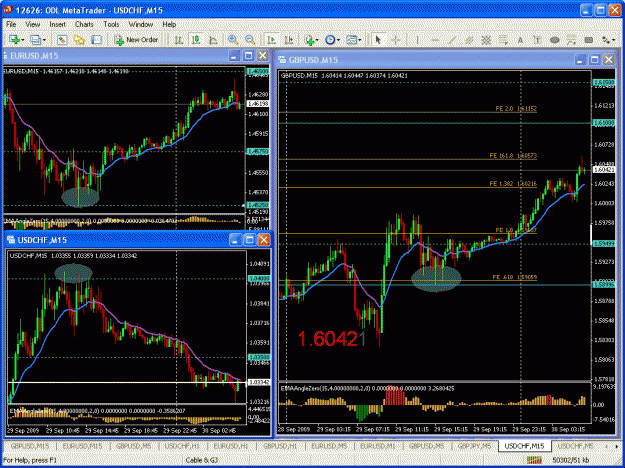
Task: Zoom out the chart with the magnifier minus
Action: [x=250, y=39]
